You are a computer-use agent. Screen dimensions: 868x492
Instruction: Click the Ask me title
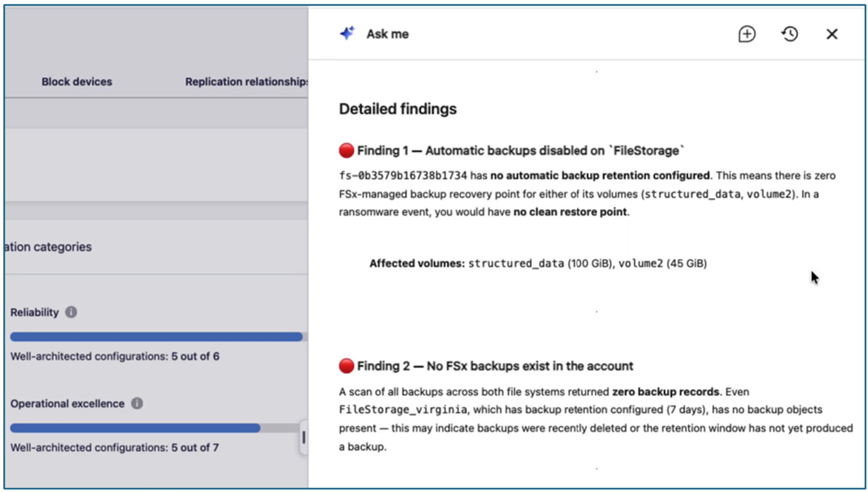point(387,34)
